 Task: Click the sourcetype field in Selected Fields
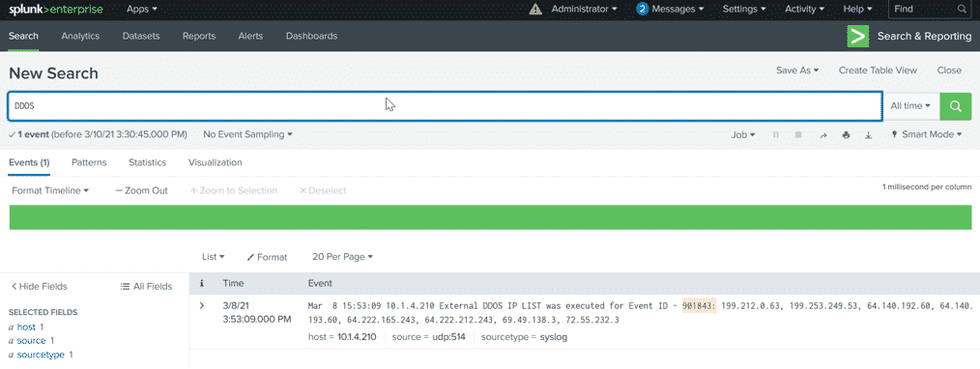click(x=41, y=355)
